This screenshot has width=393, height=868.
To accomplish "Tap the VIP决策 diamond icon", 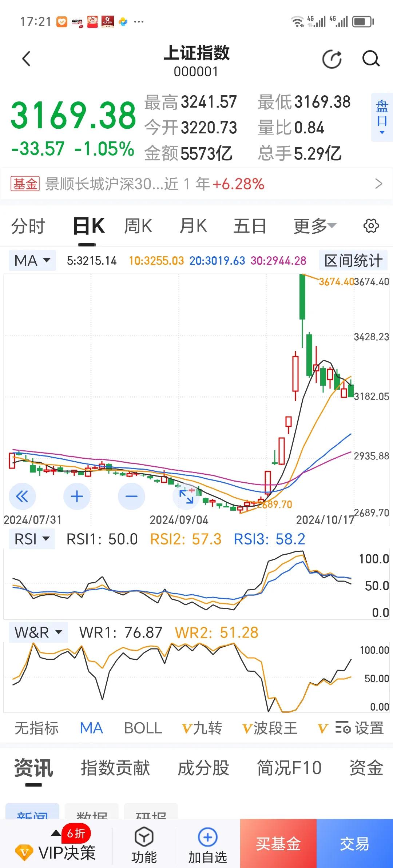I will click(24, 852).
